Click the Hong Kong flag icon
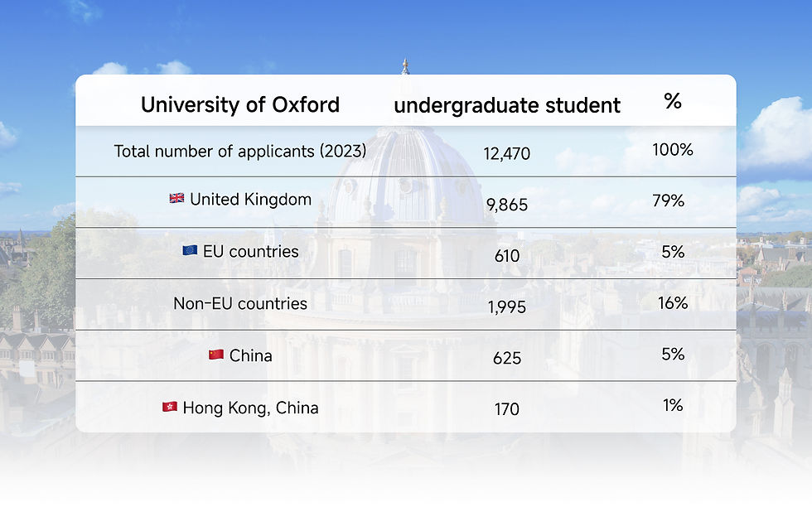The width and height of the screenshot is (812, 507). tap(169, 407)
